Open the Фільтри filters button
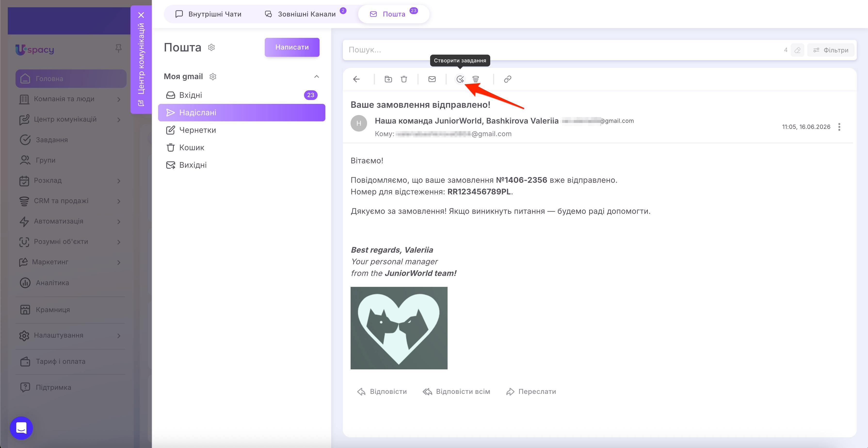Image resolution: width=868 pixels, height=448 pixels. tap(831, 50)
